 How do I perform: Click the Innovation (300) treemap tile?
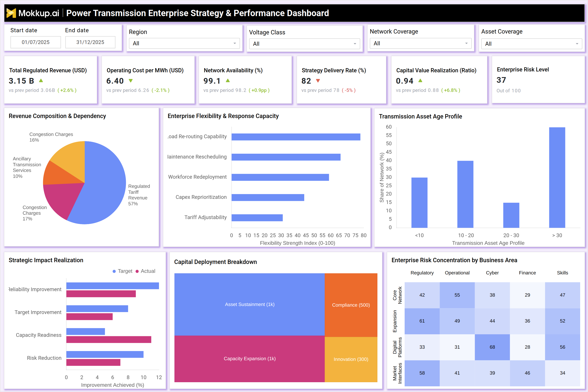pyautogui.click(x=351, y=360)
